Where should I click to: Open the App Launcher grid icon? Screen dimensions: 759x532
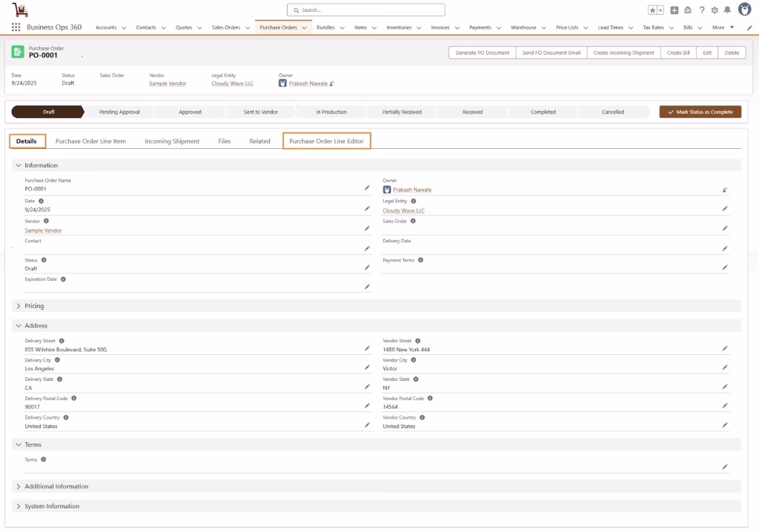[x=16, y=27]
